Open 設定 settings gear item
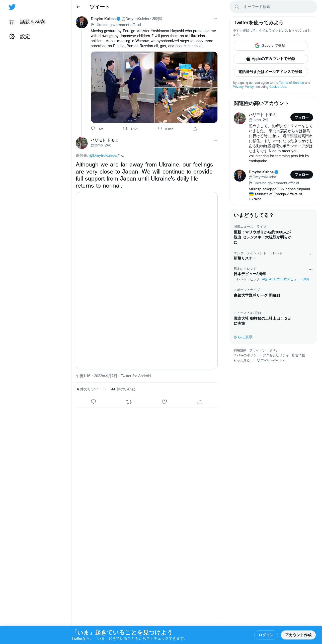322x644 pixels. (20, 37)
